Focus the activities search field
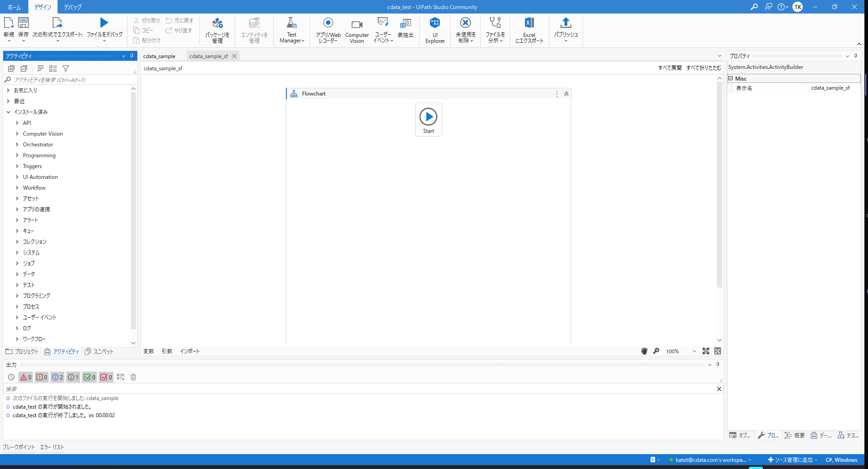 click(x=70, y=80)
